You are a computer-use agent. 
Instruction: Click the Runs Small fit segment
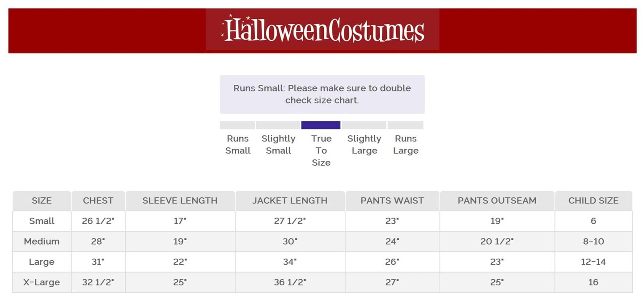coord(237,125)
